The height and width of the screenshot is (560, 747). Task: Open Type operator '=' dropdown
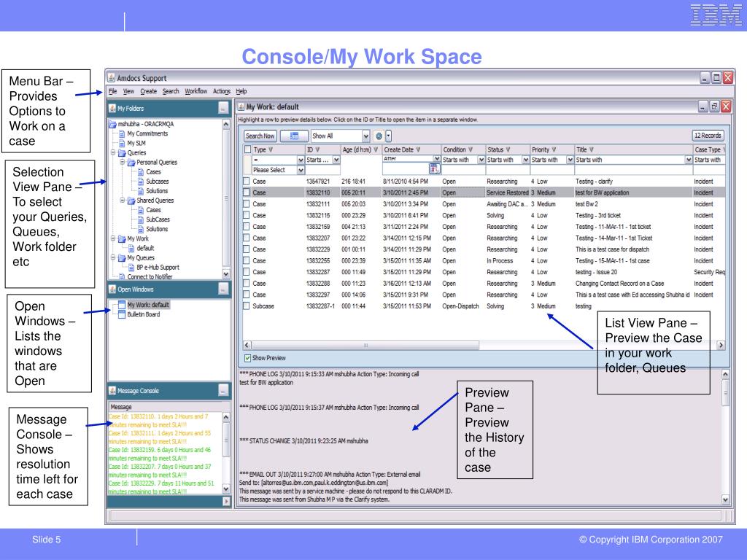[x=301, y=160]
